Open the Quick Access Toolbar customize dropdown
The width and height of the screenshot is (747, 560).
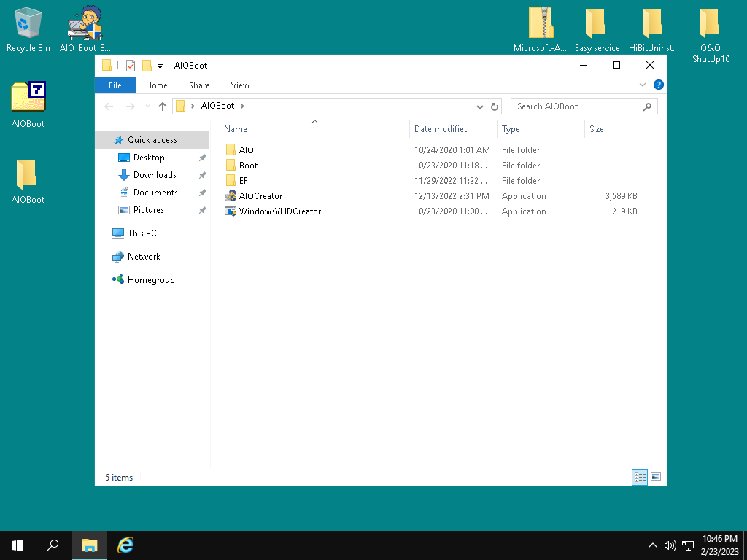[160, 66]
